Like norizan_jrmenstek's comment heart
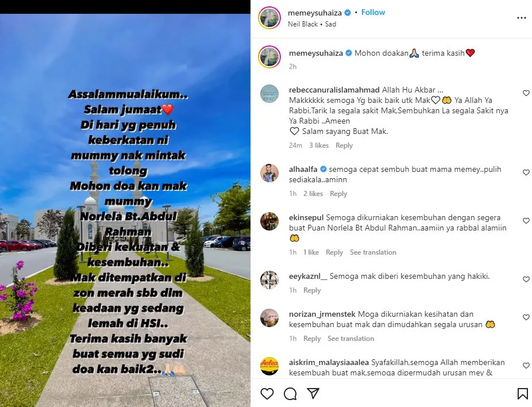 click(526, 317)
